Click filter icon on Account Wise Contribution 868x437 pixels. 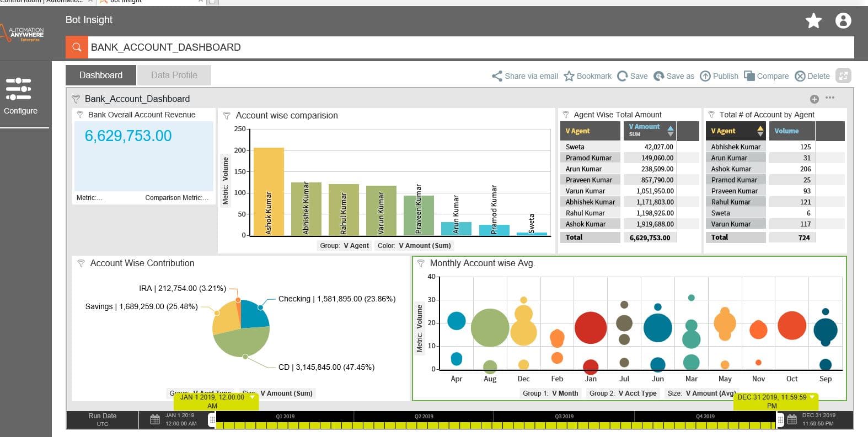pyautogui.click(x=81, y=263)
